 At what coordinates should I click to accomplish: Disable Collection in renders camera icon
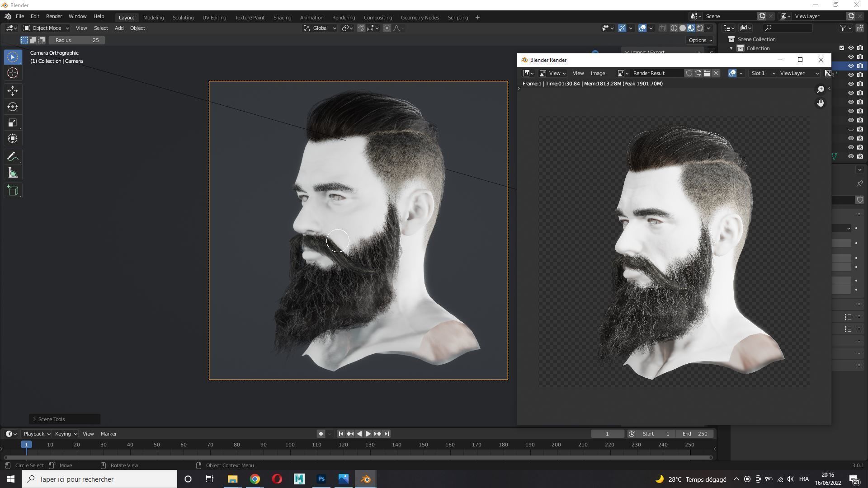[860, 48]
